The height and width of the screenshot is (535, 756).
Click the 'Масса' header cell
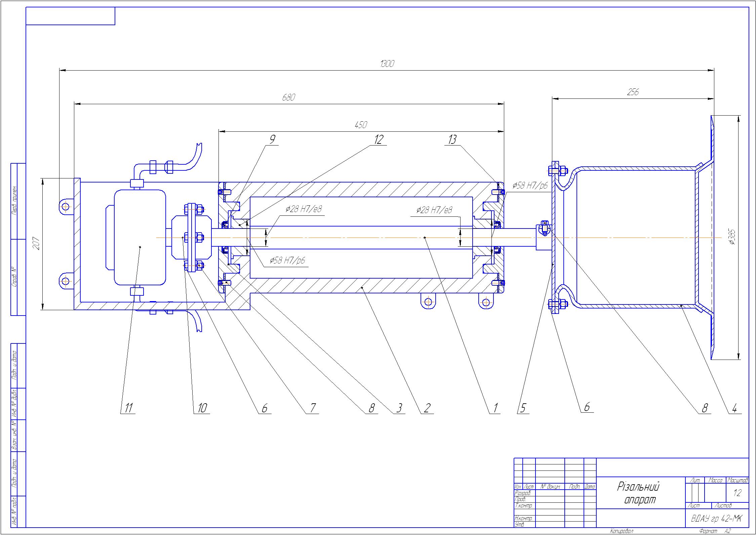(715, 480)
